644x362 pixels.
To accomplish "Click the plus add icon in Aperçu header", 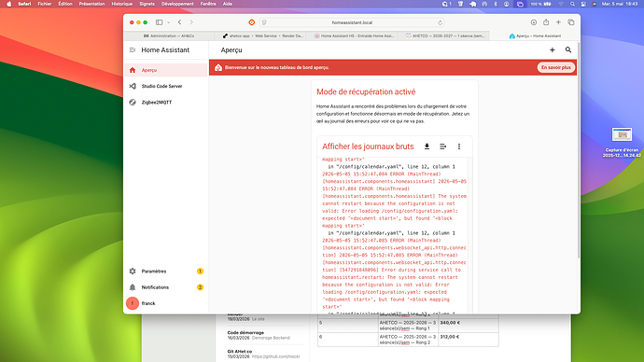I will [552, 50].
